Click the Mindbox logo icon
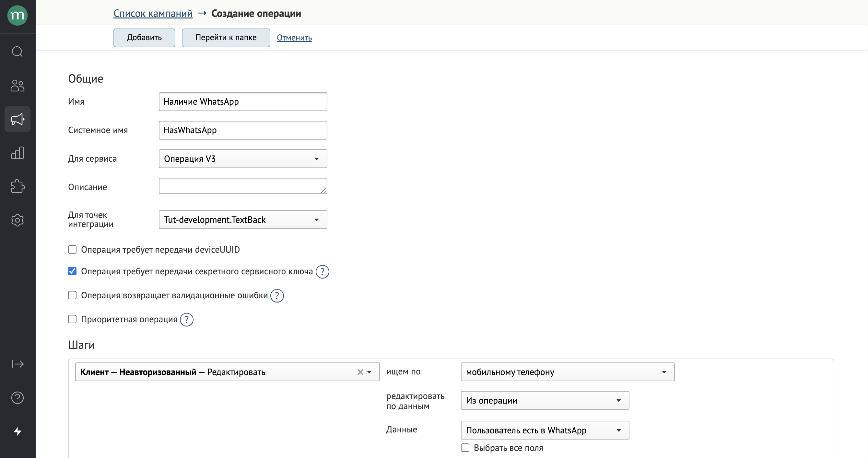The height and width of the screenshot is (458, 868). pos(18,15)
